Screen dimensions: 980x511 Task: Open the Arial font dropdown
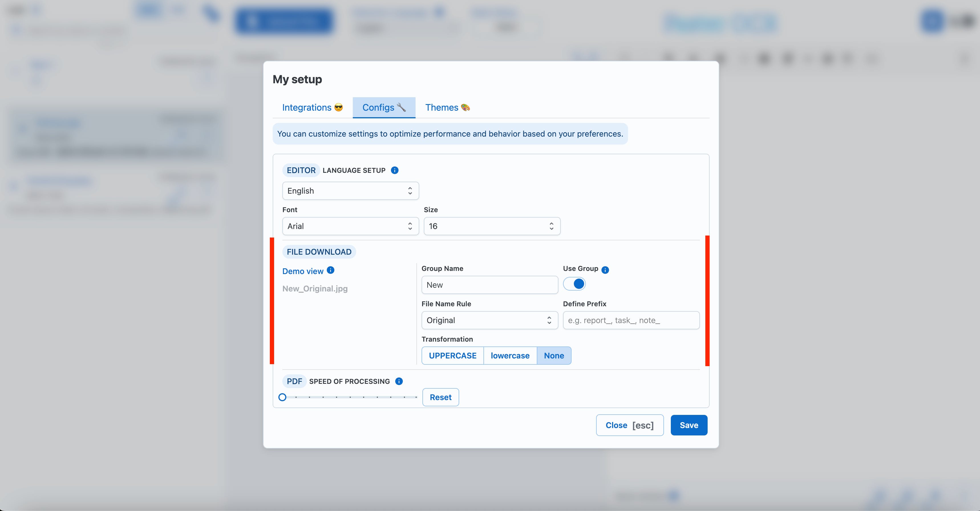350,226
